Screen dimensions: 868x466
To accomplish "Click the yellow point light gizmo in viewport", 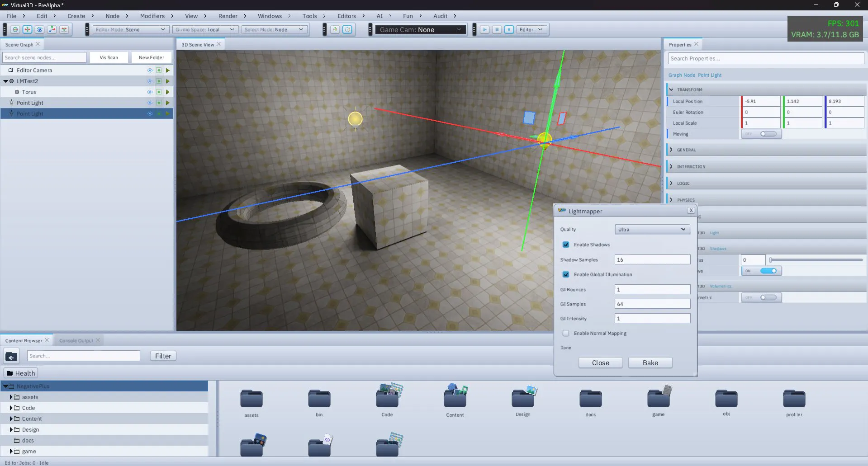I will tap(355, 119).
